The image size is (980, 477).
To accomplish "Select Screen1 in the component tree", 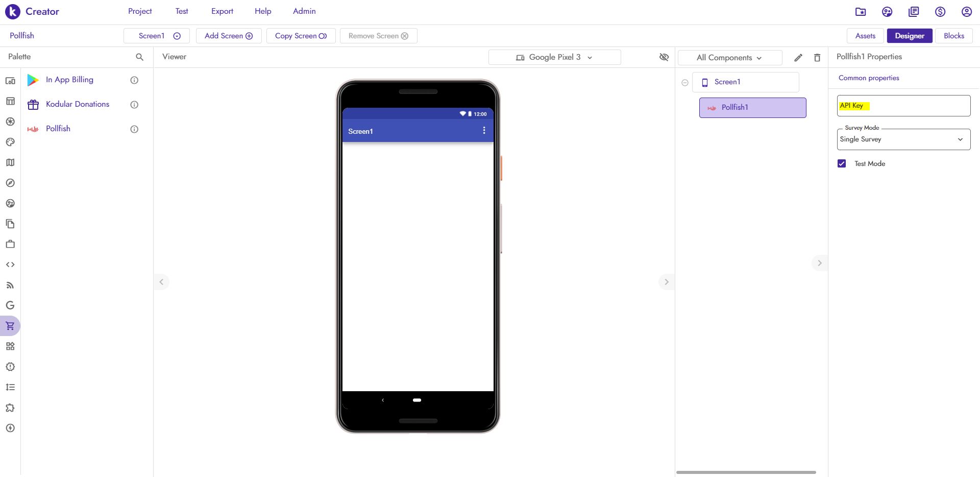I will (x=745, y=82).
